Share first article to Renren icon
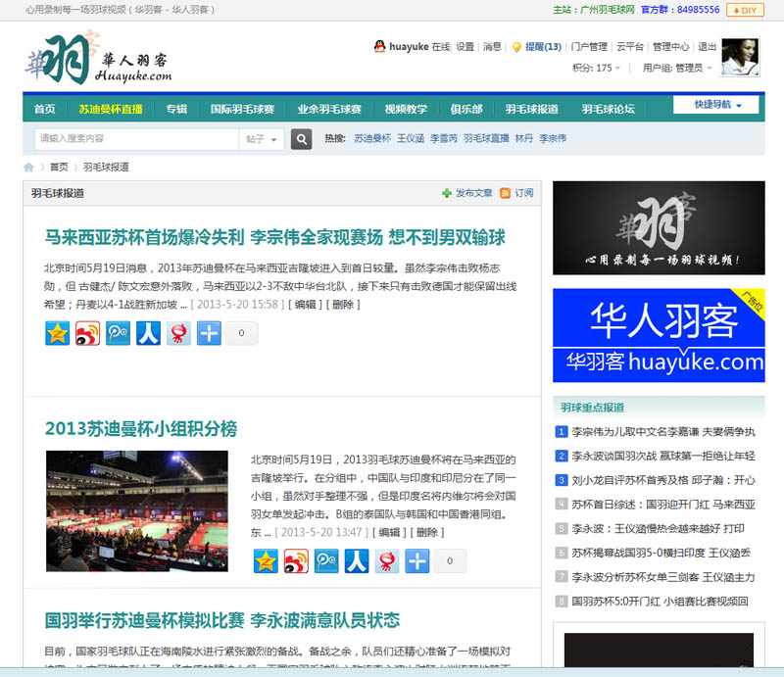This screenshot has width=784, height=677. point(149,333)
